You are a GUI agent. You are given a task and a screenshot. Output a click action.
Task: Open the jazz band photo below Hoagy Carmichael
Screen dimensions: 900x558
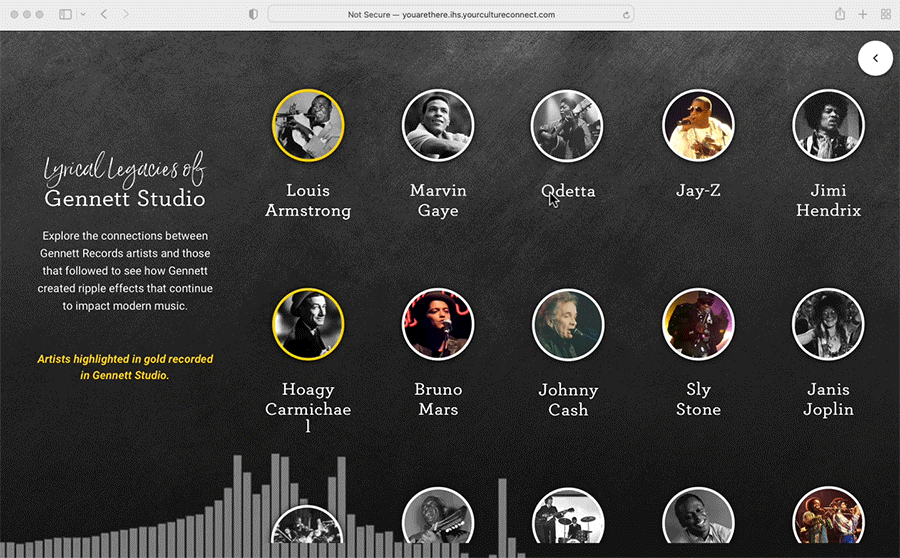click(307, 524)
